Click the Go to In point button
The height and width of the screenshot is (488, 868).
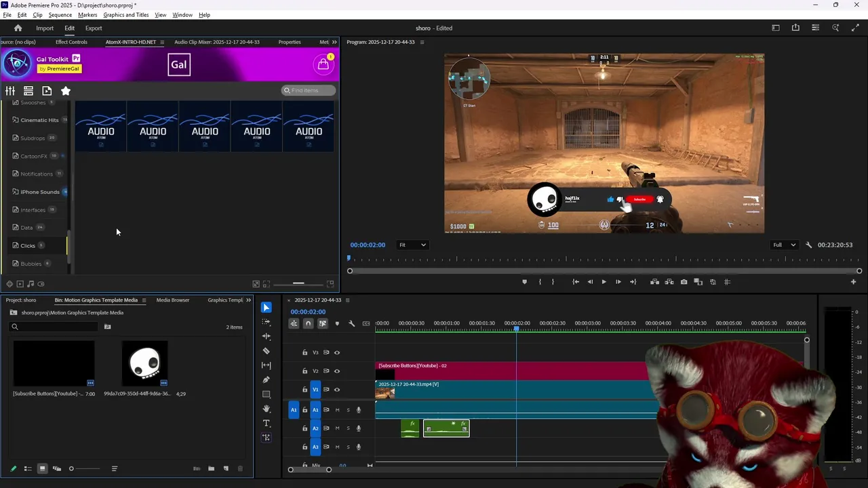click(x=575, y=282)
